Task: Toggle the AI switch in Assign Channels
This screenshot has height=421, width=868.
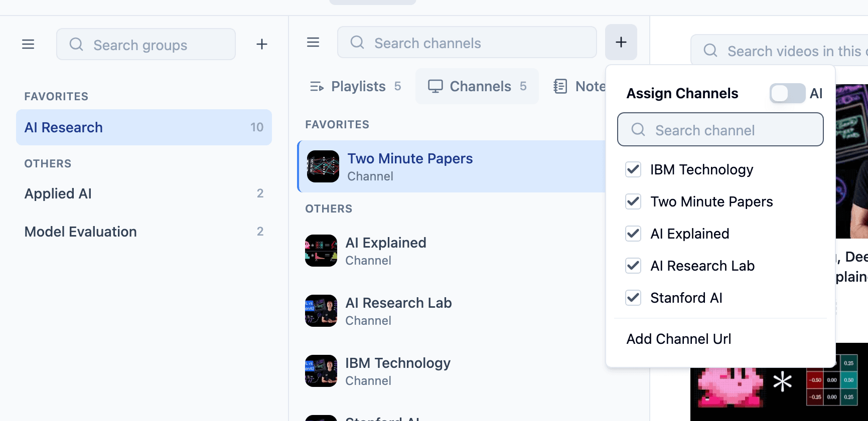Action: pyautogui.click(x=788, y=93)
